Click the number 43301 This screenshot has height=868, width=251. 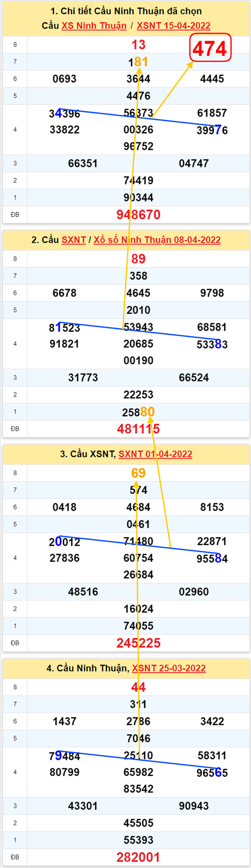(83, 806)
